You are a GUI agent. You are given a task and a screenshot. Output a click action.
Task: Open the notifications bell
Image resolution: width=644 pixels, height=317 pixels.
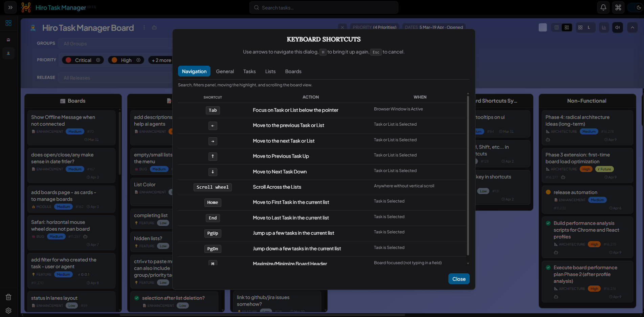click(603, 7)
